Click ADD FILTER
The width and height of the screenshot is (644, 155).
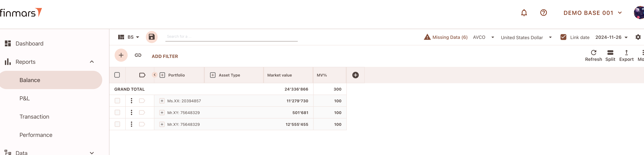pos(165,56)
